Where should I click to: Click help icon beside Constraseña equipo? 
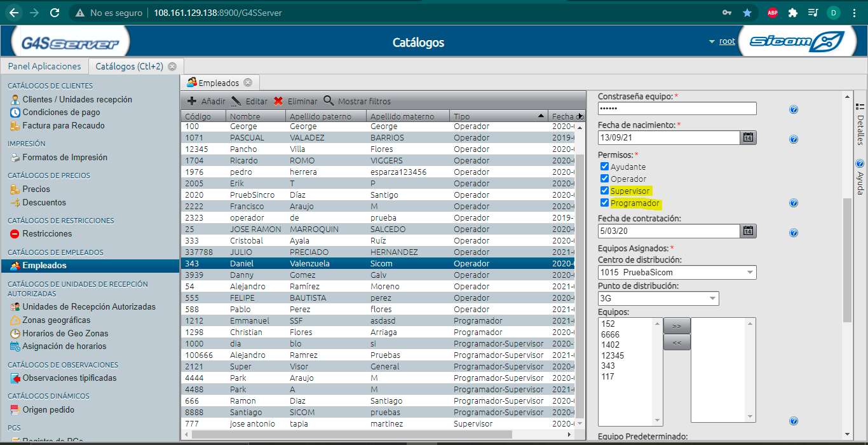pos(794,109)
